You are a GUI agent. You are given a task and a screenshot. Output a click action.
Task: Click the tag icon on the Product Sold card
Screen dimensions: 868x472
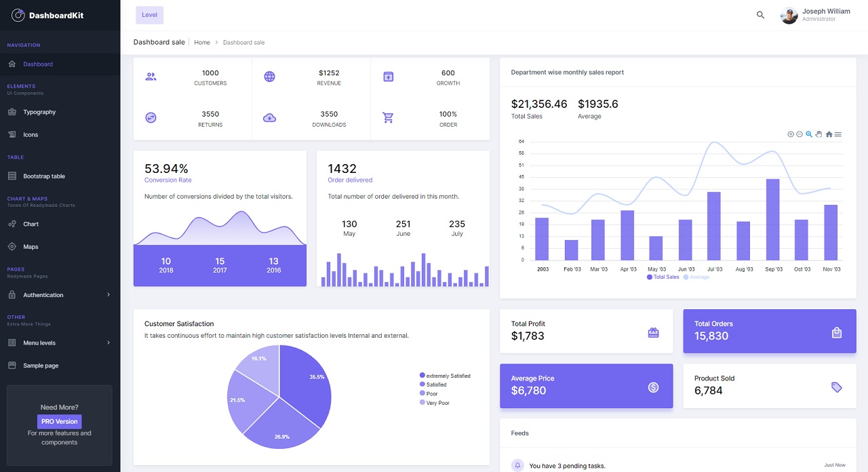point(836,387)
